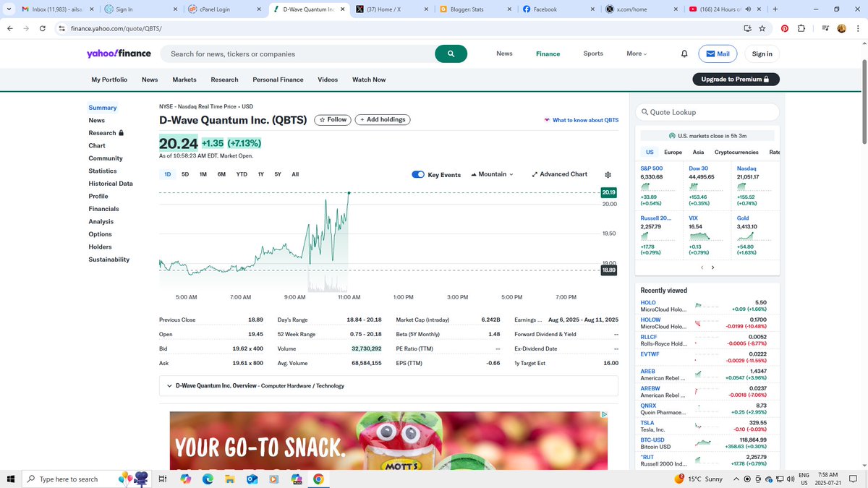Open the Personal Finance navigation menu
This screenshot has height=488, width=868.
(278, 80)
